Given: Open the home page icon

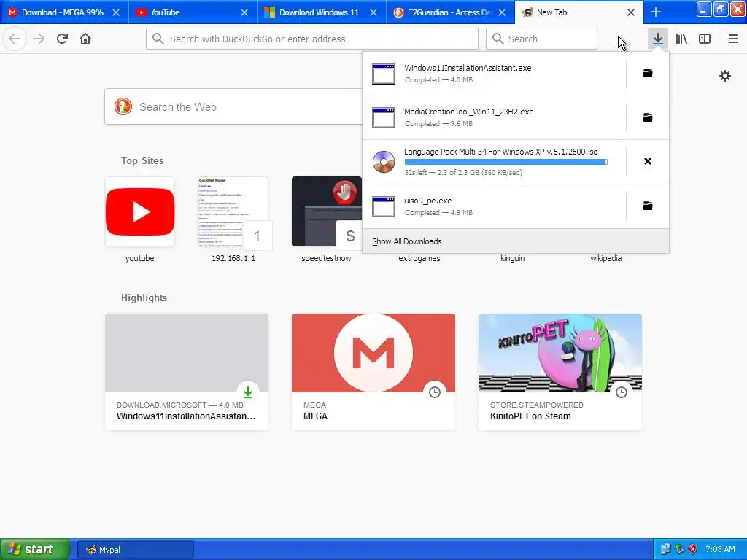Looking at the screenshot, I should point(85,39).
